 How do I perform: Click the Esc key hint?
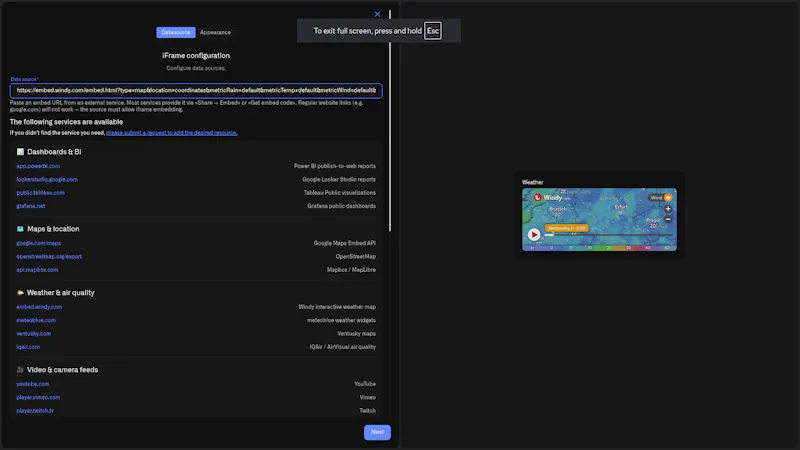tap(433, 31)
